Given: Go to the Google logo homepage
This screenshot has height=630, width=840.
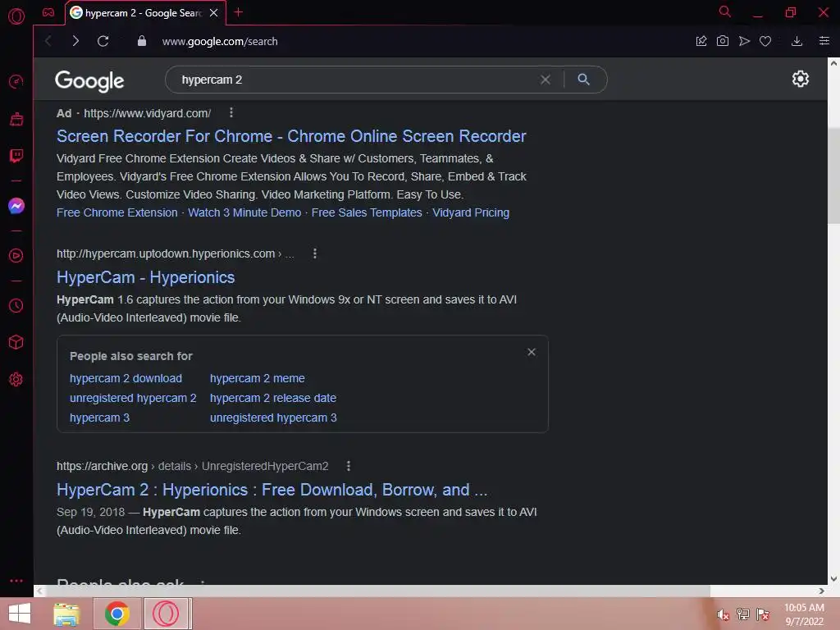Looking at the screenshot, I should pos(89,81).
